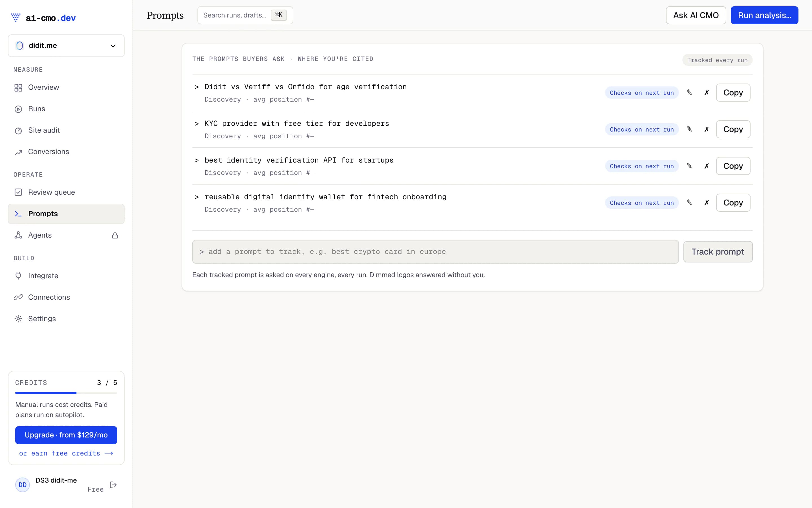Delete the KYC provider prompt
The height and width of the screenshot is (508, 812).
(x=706, y=129)
